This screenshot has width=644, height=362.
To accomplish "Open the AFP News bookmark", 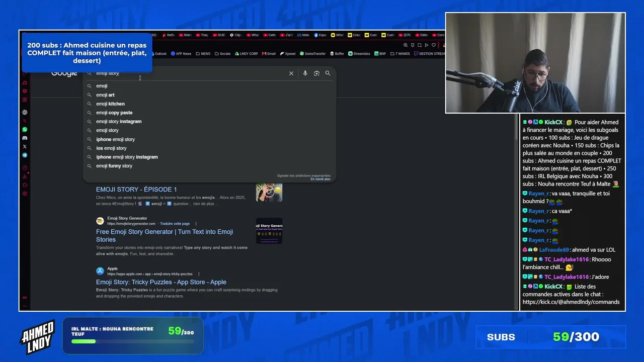I will [x=181, y=54].
